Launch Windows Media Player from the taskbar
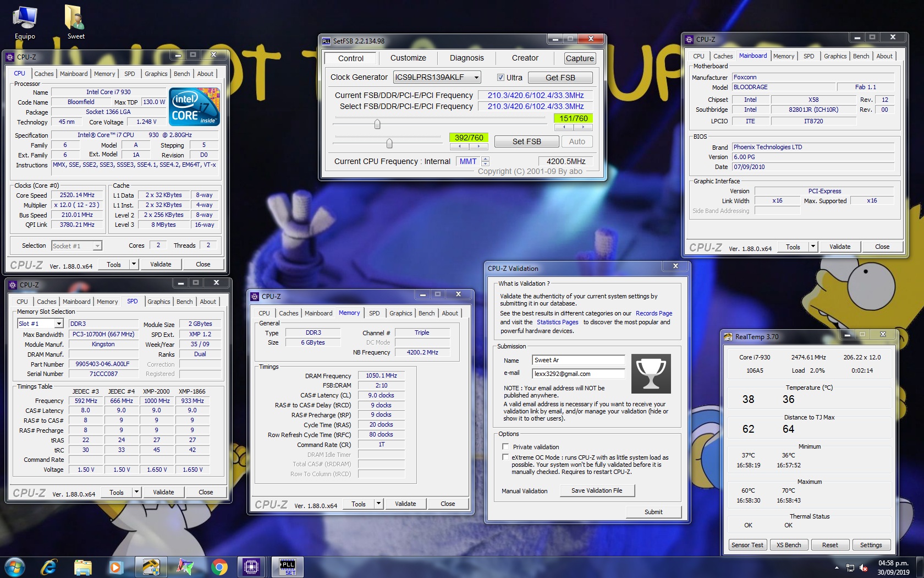Image resolution: width=924 pixels, height=578 pixels. (116, 567)
